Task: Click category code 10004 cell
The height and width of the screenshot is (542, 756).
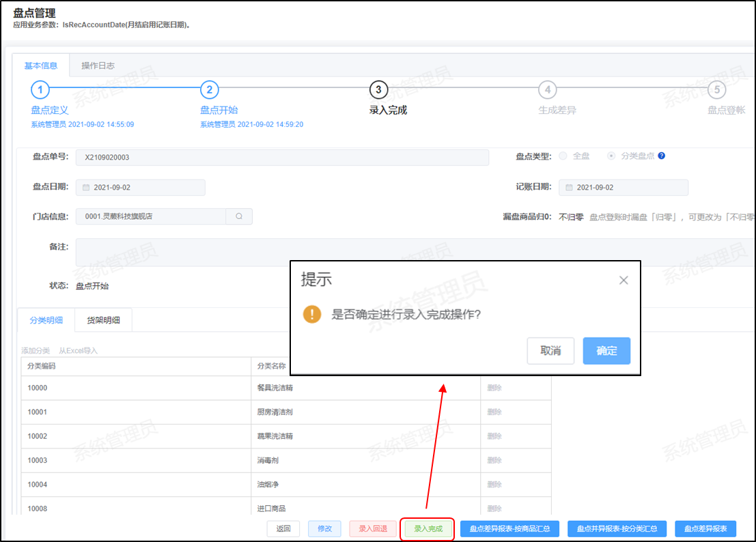Action: [136, 484]
